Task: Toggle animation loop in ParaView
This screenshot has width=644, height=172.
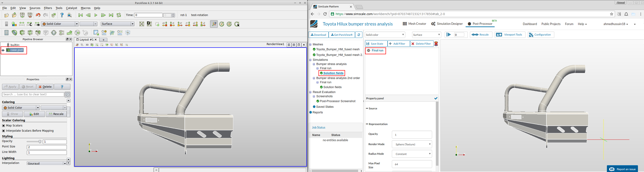Action: 119,15
